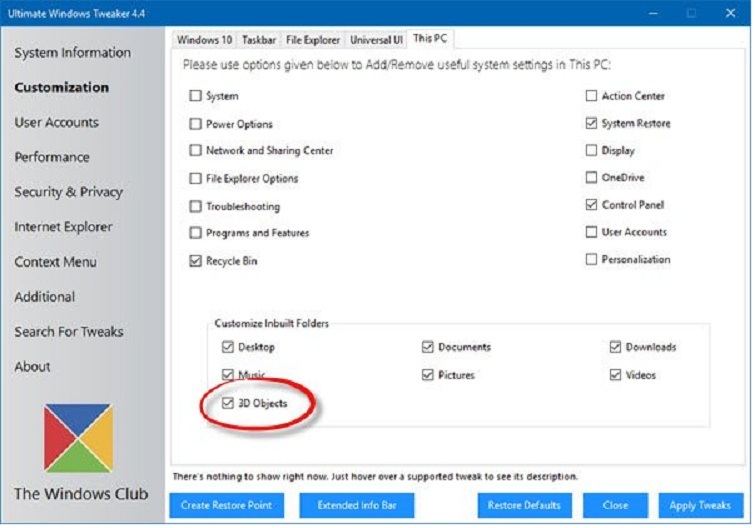Select the This PC tab
The height and width of the screenshot is (528, 755).
tap(430, 39)
